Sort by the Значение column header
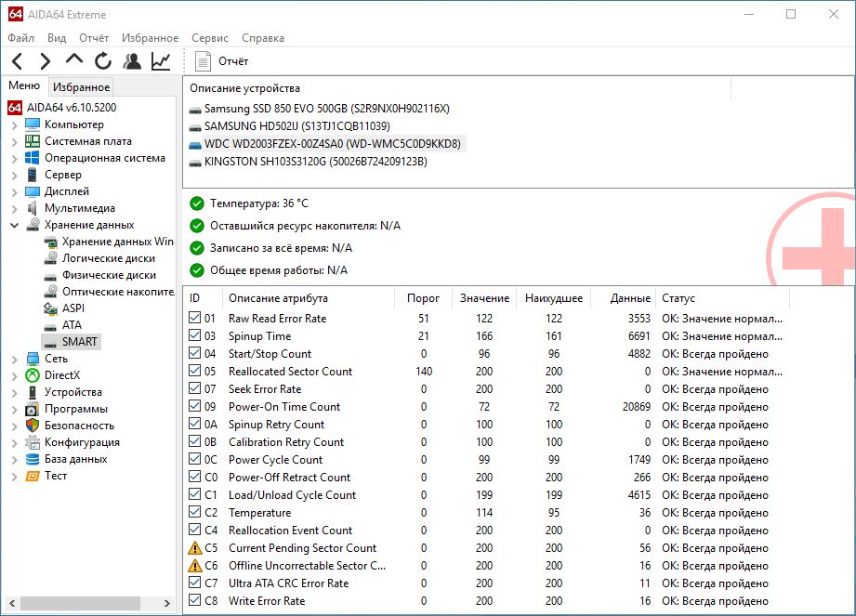Viewport: 856px width, 616px height. point(484,298)
